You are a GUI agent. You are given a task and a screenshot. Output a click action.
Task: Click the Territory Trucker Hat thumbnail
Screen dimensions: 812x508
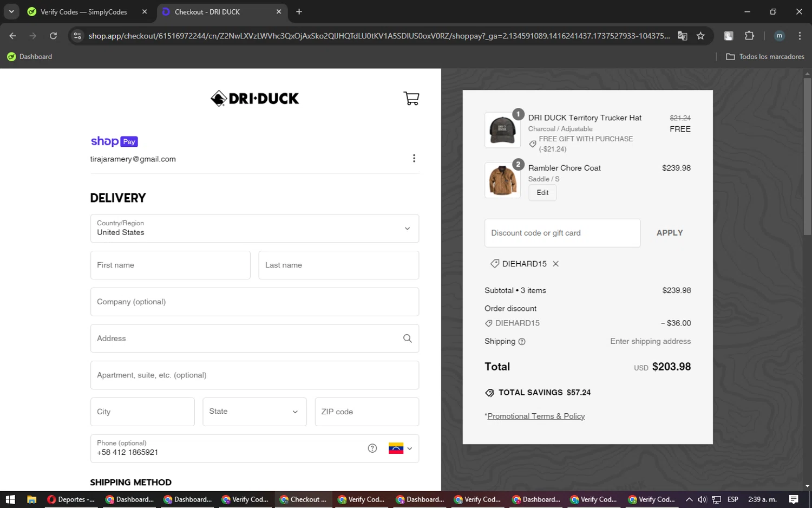[502, 130]
